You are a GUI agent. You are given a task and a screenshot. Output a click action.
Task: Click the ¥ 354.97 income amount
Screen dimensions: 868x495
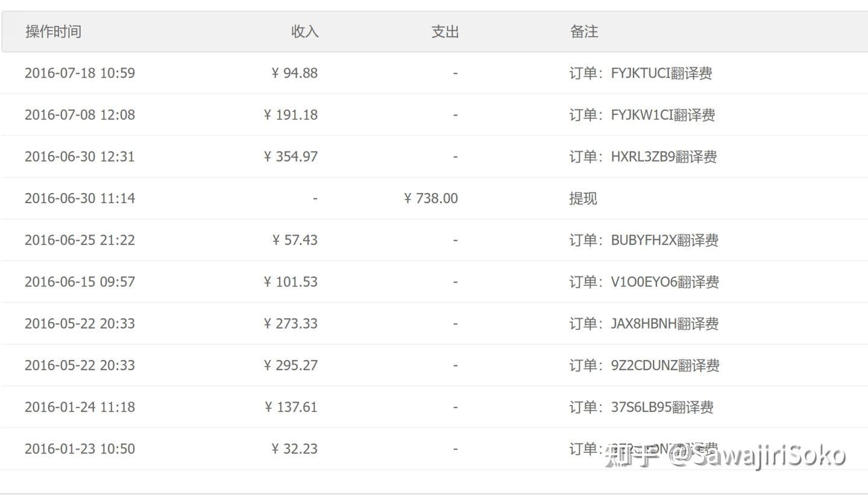[291, 157]
